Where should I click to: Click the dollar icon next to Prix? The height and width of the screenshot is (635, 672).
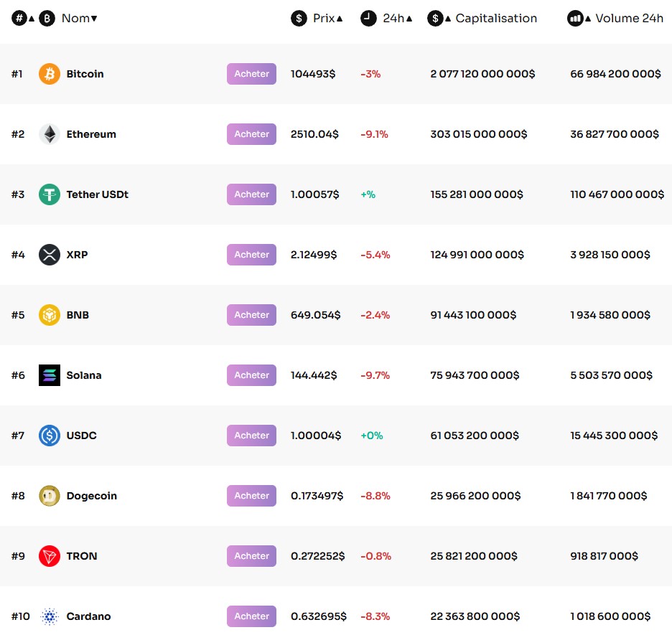(x=299, y=18)
